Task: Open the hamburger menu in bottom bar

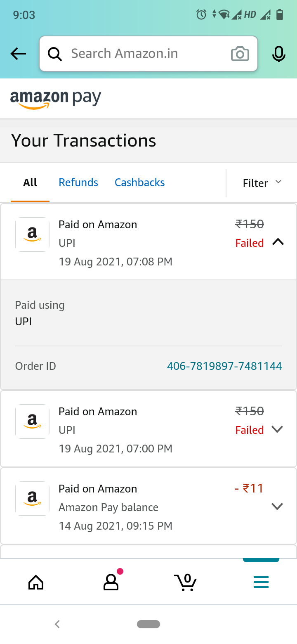Action: [x=261, y=582]
